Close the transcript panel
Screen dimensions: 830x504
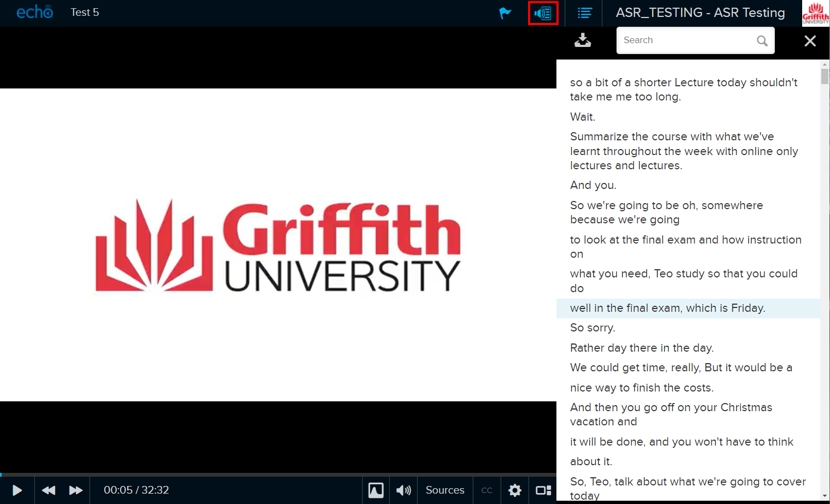click(x=810, y=41)
